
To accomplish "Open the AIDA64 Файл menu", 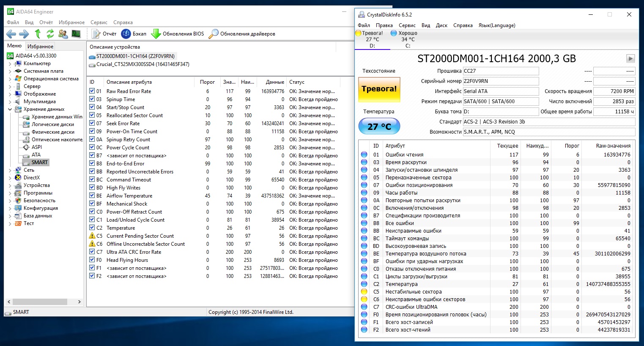I will pyautogui.click(x=13, y=22).
